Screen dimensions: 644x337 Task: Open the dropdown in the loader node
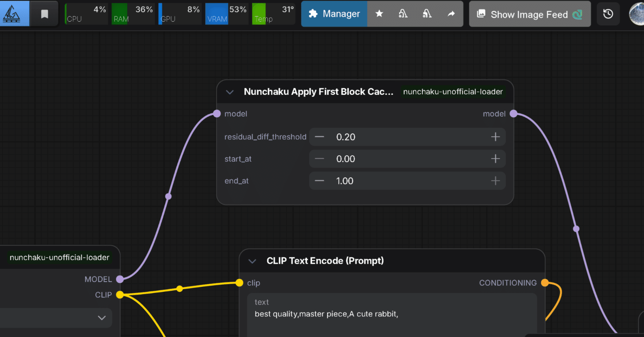(102, 318)
